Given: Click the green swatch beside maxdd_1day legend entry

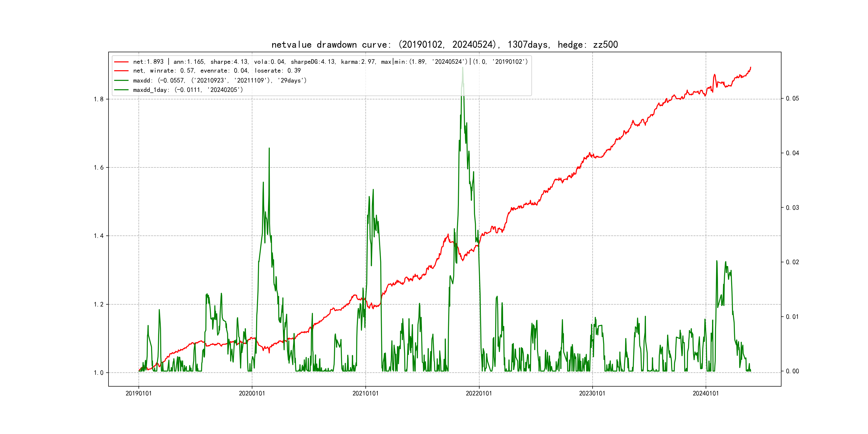Looking at the screenshot, I should (x=121, y=90).
